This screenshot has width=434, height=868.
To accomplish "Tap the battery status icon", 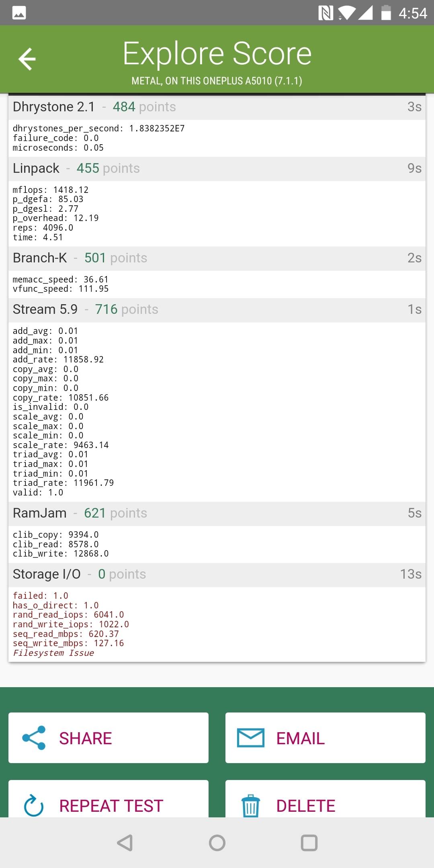I will pyautogui.click(x=386, y=12).
